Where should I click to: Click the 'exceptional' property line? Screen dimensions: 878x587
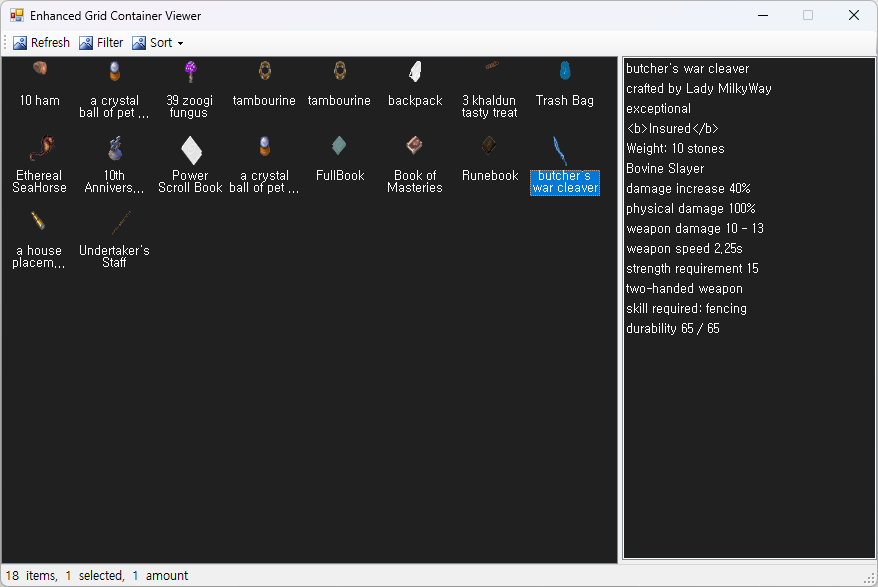(658, 109)
